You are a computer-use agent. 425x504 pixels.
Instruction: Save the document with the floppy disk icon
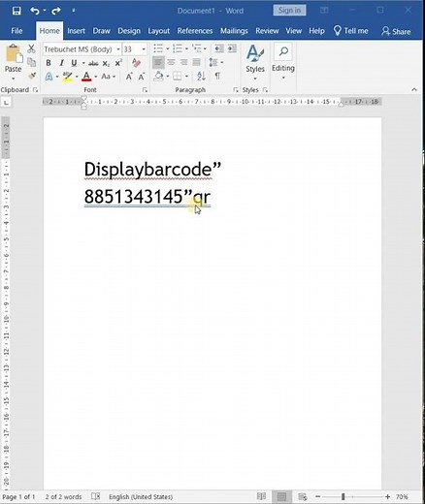(16, 11)
